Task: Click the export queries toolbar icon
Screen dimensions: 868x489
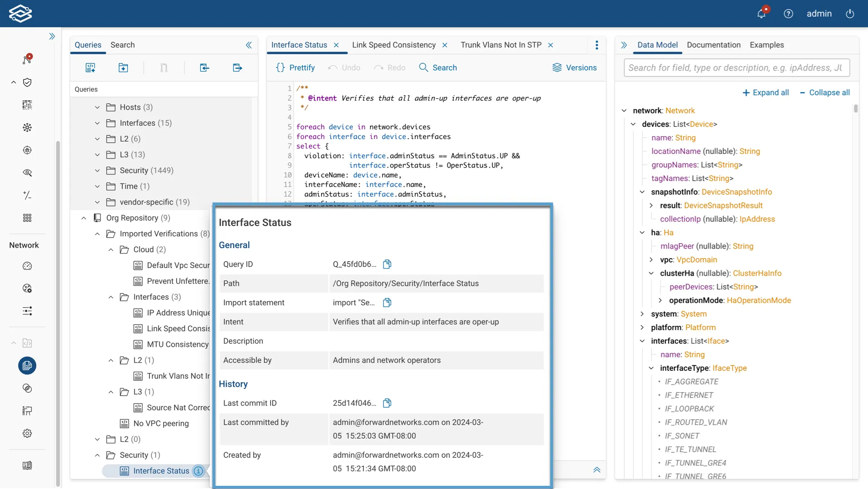Action: click(237, 67)
